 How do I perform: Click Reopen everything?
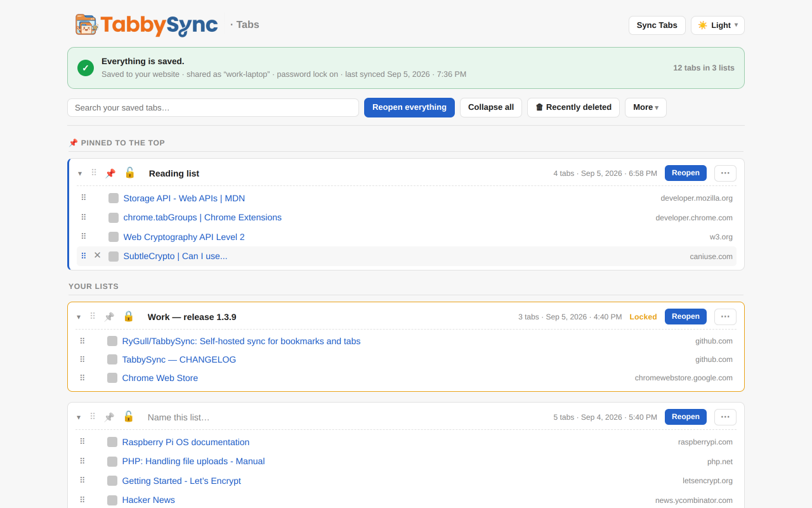[409, 107]
